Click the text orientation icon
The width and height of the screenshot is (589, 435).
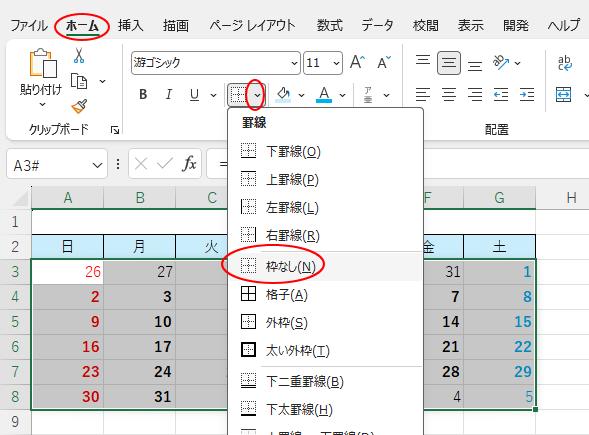pos(501,63)
